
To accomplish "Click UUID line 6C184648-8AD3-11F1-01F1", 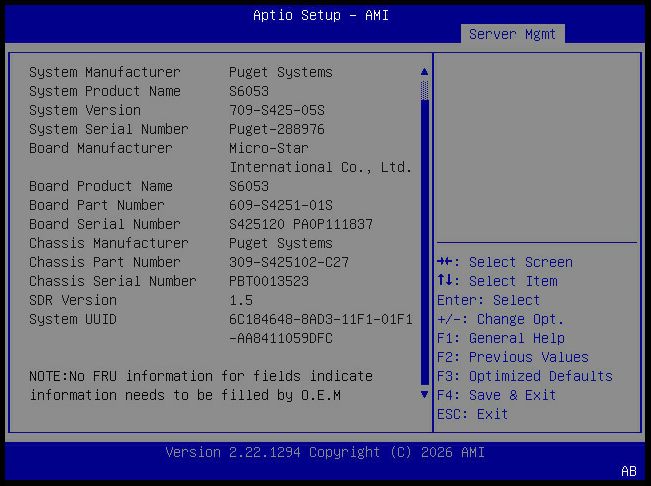I will [x=321, y=319].
